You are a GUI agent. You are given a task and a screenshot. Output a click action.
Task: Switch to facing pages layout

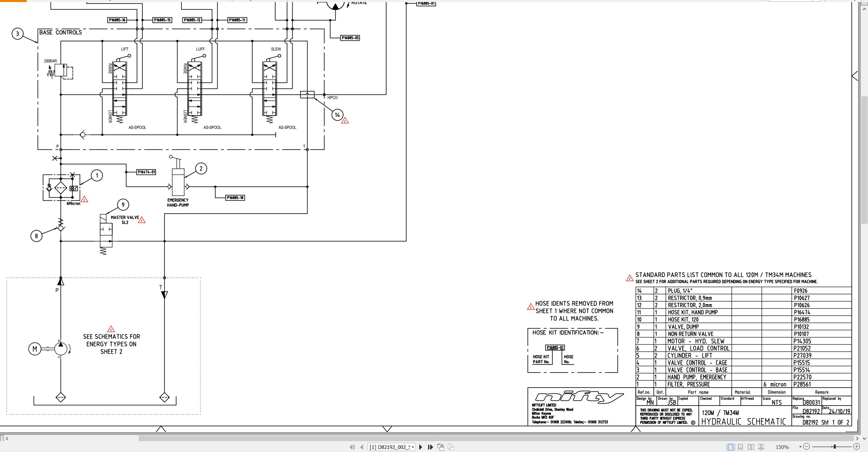click(751, 447)
